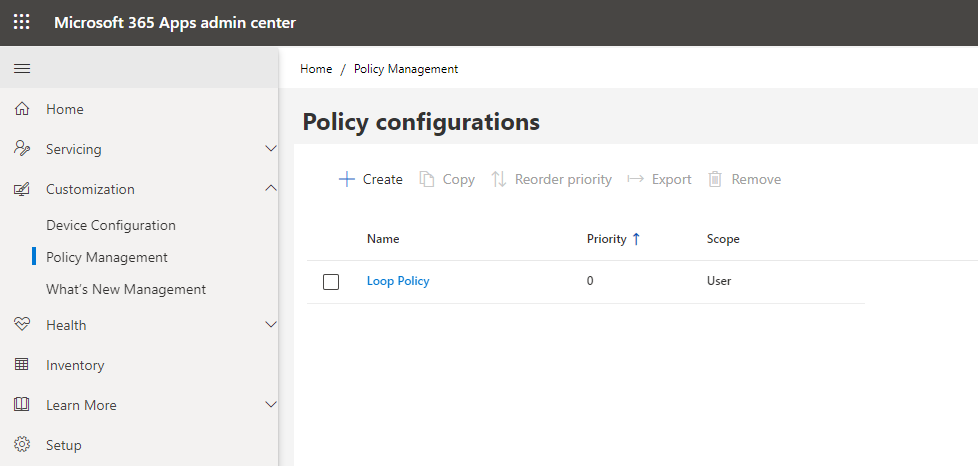Select Policy Management in the sidebar

pyautogui.click(x=107, y=257)
